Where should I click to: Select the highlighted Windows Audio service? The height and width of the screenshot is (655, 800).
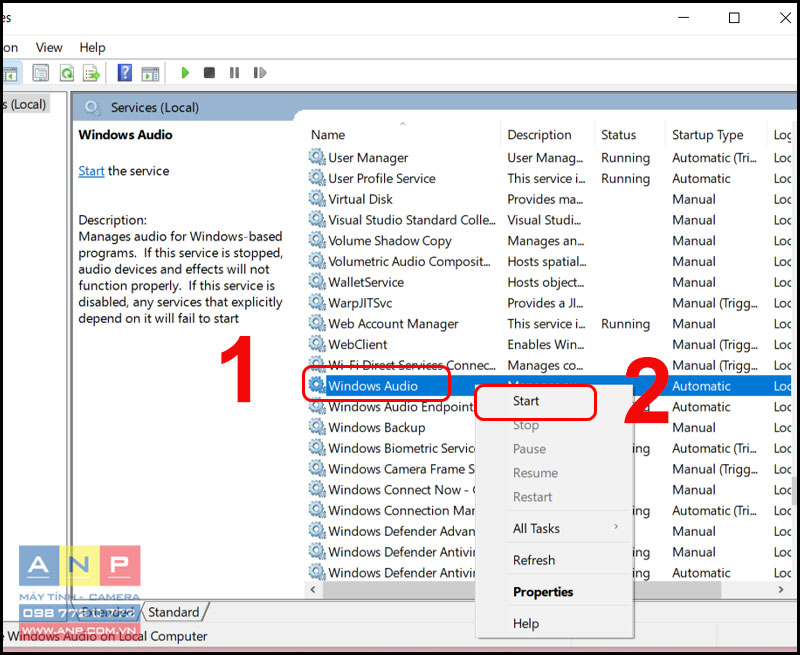click(x=372, y=386)
